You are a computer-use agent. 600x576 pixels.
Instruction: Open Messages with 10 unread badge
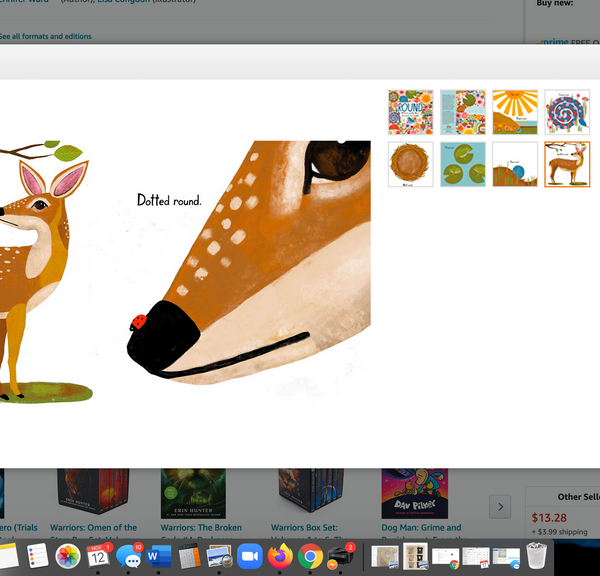coord(129,556)
